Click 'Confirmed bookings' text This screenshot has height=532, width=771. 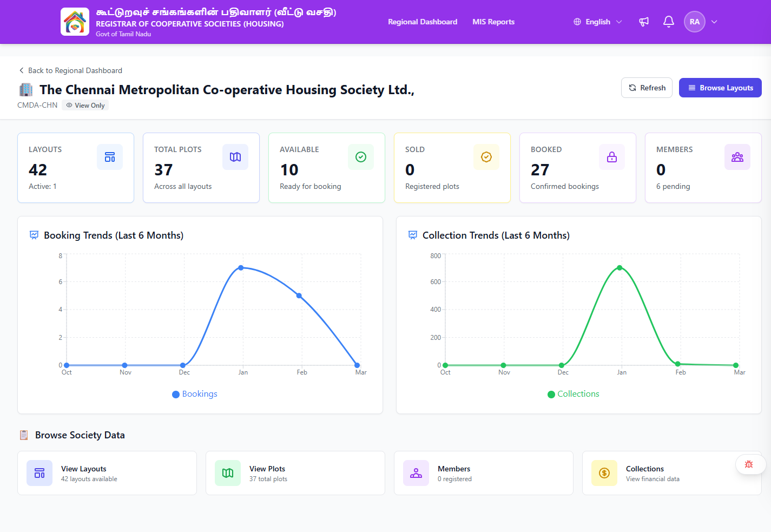tap(565, 186)
